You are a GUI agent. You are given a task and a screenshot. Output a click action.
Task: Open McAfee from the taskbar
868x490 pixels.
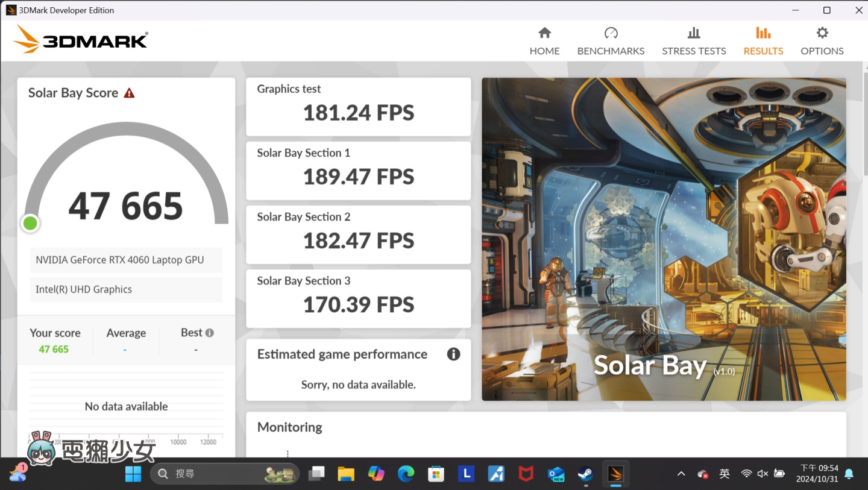526,474
